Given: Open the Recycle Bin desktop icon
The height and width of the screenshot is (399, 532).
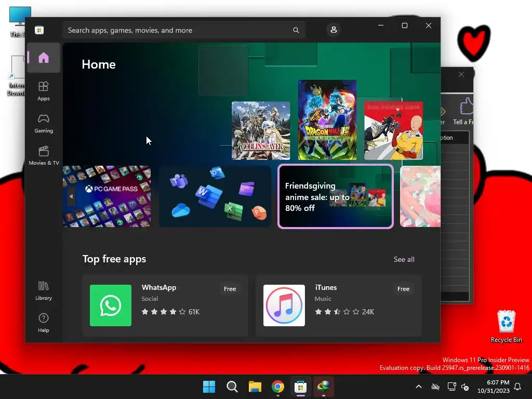Looking at the screenshot, I should click(506, 326).
